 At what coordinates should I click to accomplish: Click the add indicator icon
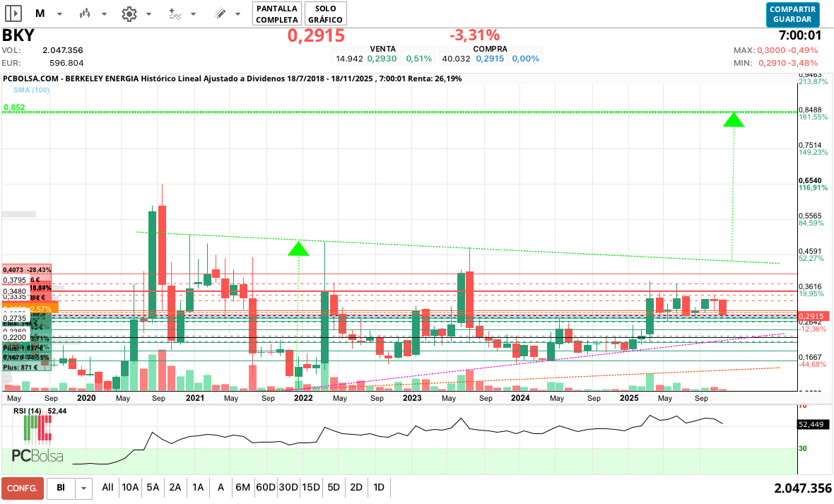tap(175, 14)
